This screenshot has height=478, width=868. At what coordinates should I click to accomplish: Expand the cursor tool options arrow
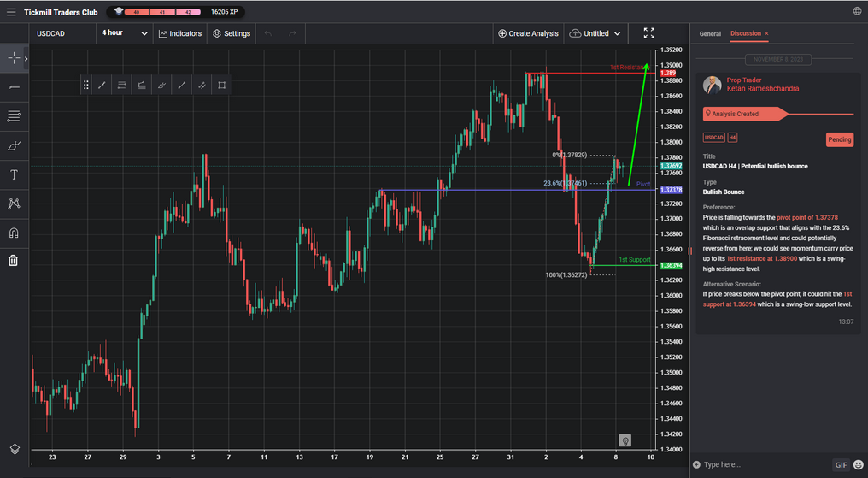tap(26, 58)
